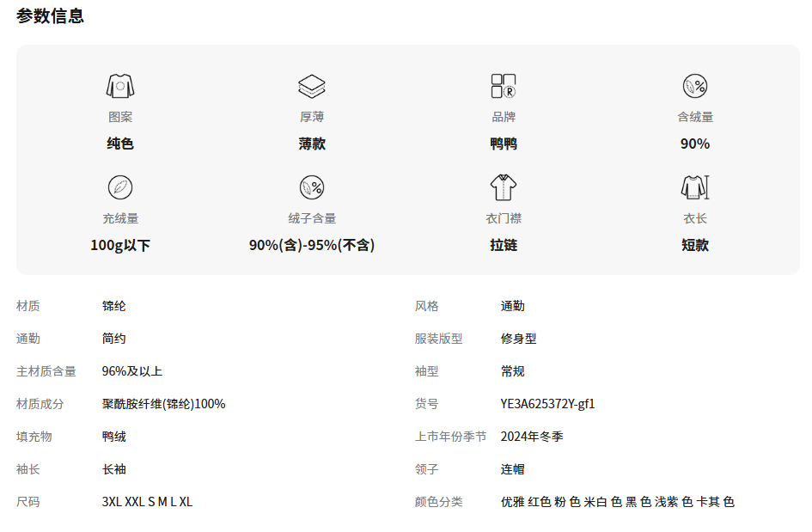The width and height of the screenshot is (812, 532).
Task: Click the 绒子含量 feather percent icon
Action: tap(312, 187)
